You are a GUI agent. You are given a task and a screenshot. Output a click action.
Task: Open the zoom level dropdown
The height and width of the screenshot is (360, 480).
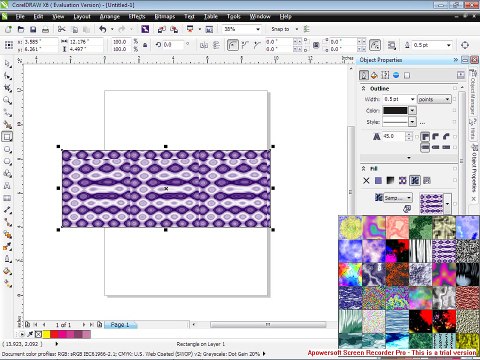point(258,29)
